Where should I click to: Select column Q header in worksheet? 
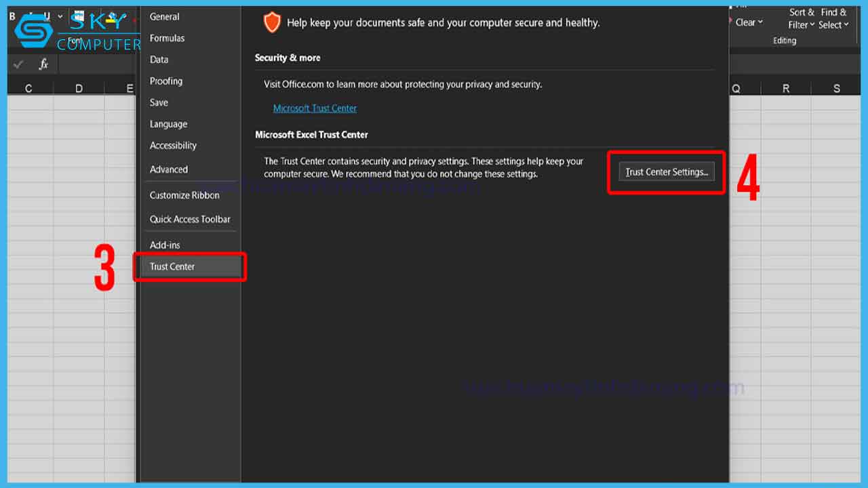tap(736, 89)
